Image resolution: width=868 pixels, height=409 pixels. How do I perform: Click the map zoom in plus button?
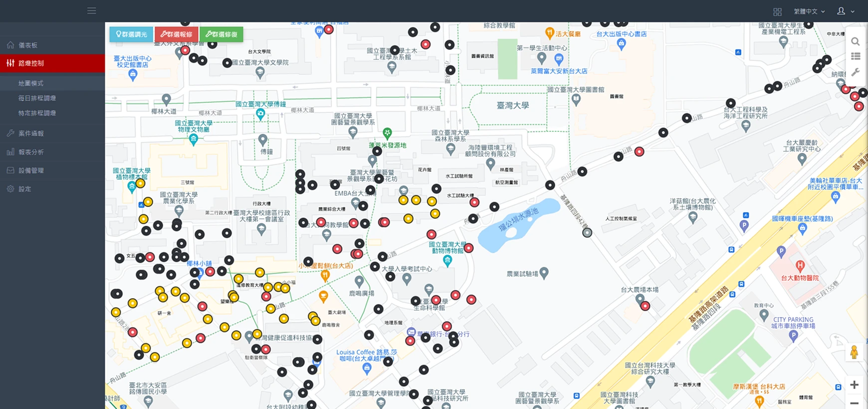[x=854, y=385]
